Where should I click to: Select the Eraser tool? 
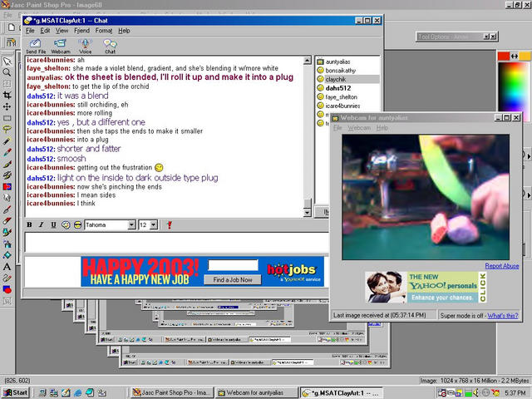tap(7, 221)
